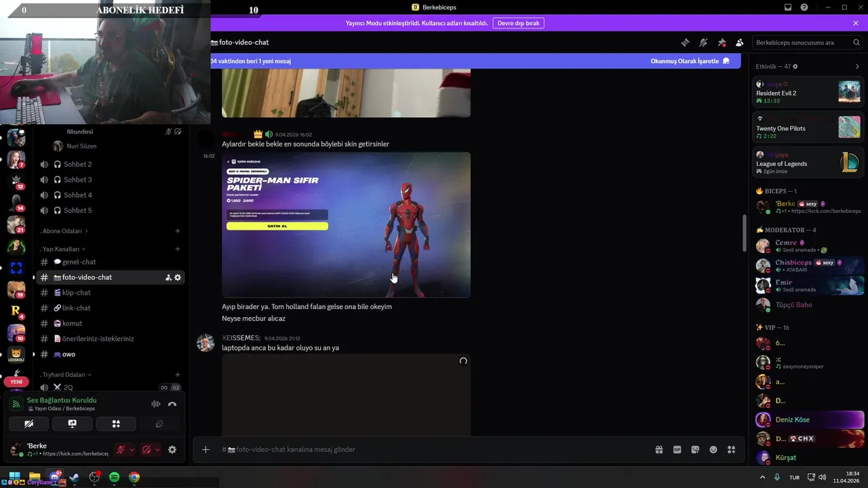
Task: Open Etkinlik settings gear icon
Action: (x=795, y=66)
